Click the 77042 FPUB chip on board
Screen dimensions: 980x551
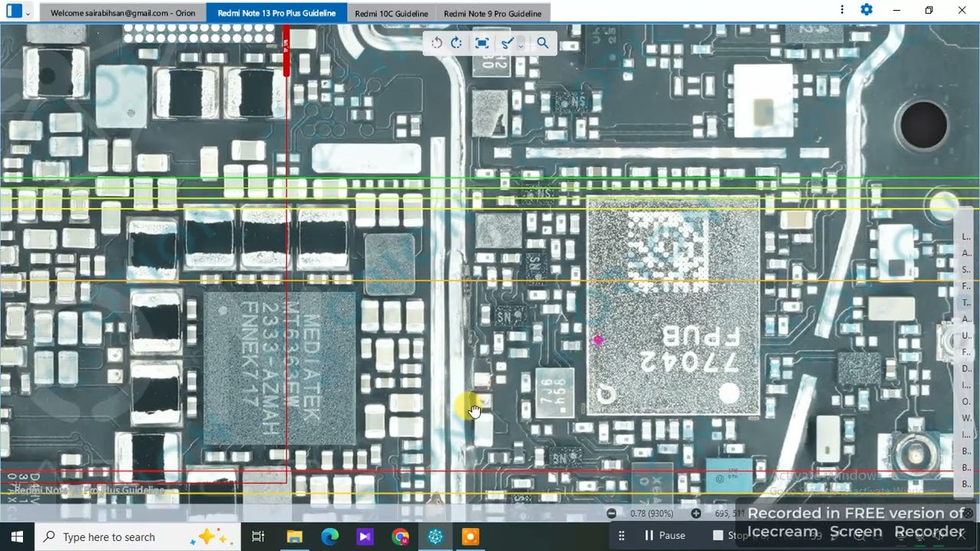coord(674,306)
